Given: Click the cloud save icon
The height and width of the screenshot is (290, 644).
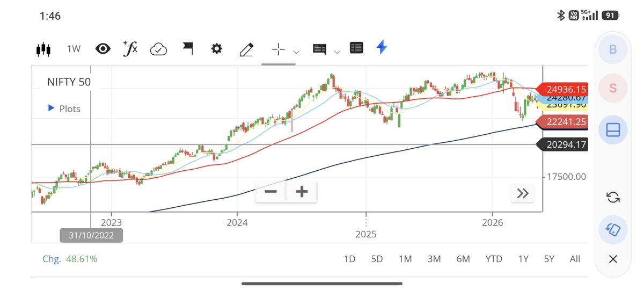Looking at the screenshot, I should click(x=158, y=49).
